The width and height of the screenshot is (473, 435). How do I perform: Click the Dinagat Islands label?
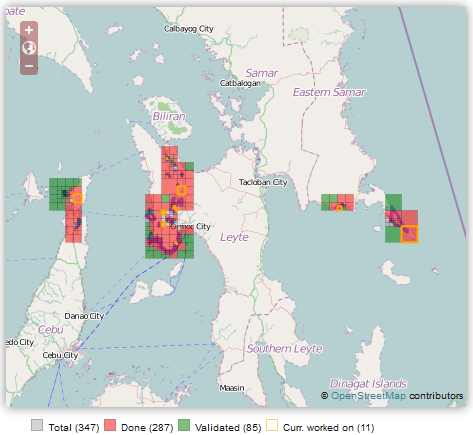(368, 384)
